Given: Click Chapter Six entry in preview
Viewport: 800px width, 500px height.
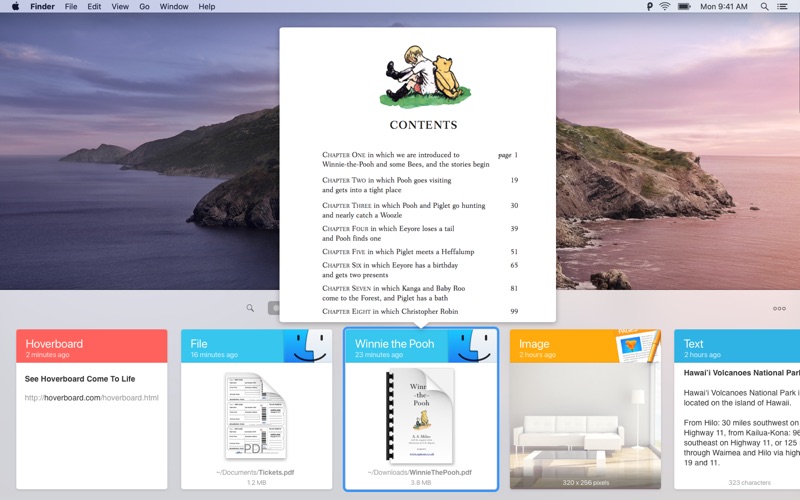Looking at the screenshot, I should pyautogui.click(x=420, y=270).
